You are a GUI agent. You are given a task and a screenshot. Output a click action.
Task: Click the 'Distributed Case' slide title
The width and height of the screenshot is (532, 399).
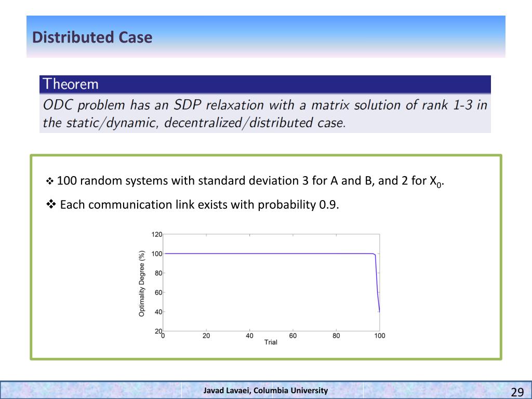(x=92, y=37)
